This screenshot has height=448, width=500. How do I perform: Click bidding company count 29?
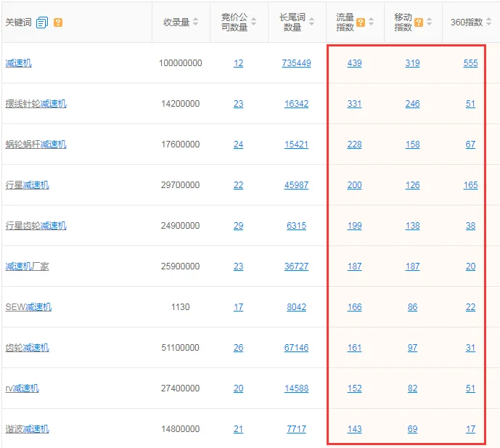238,226
